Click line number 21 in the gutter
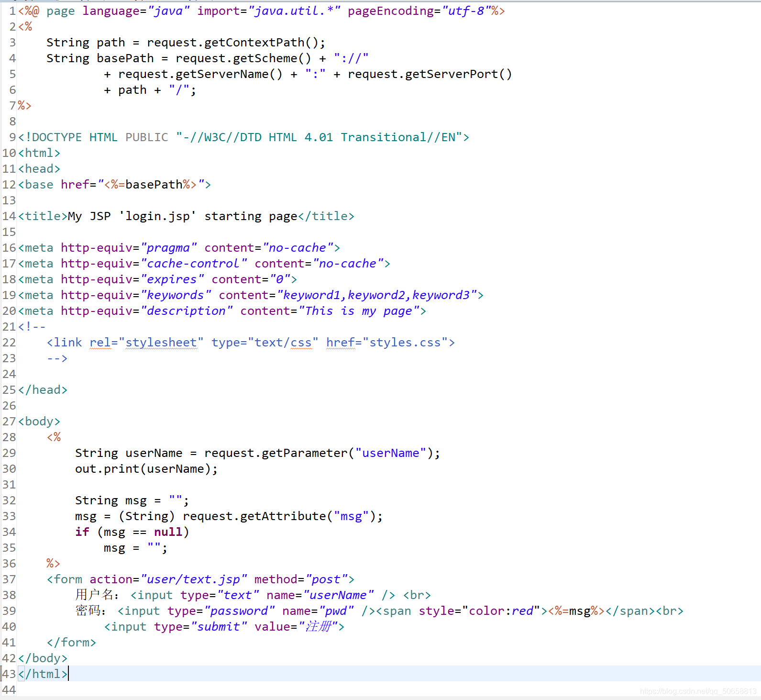This screenshot has height=700, width=761. [9, 327]
